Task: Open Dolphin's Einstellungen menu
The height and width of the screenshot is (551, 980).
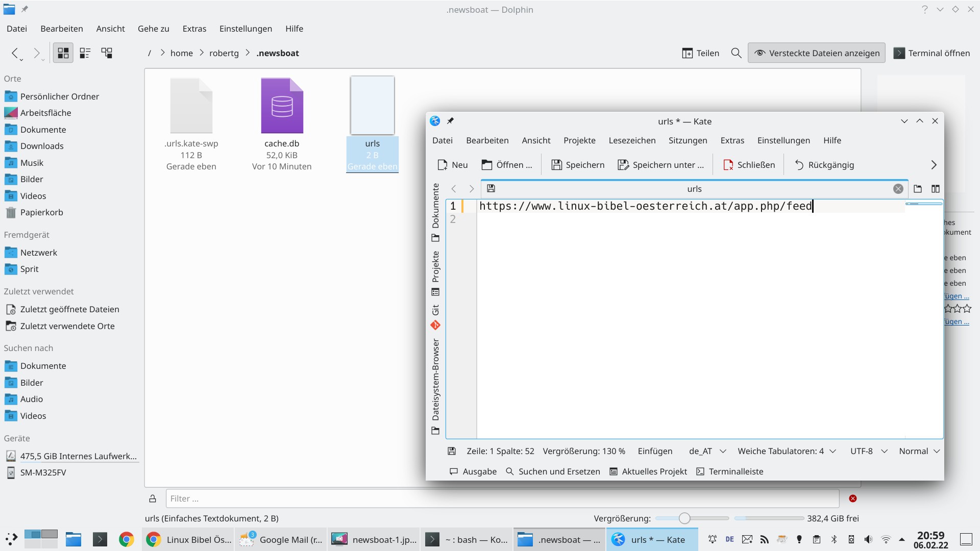Action: pyautogui.click(x=246, y=29)
